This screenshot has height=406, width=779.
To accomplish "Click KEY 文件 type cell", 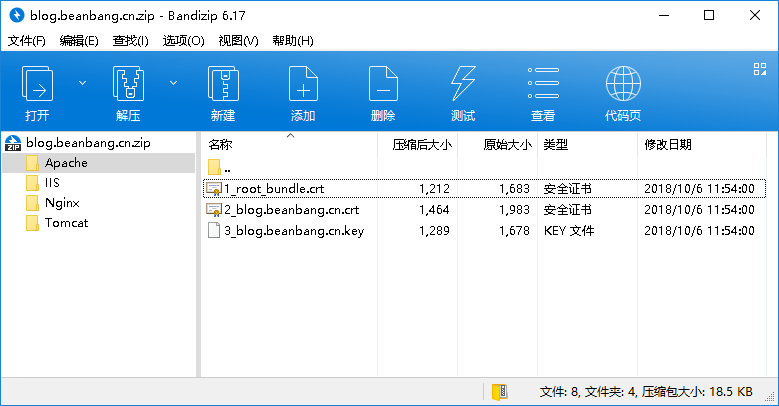I will pos(569,231).
